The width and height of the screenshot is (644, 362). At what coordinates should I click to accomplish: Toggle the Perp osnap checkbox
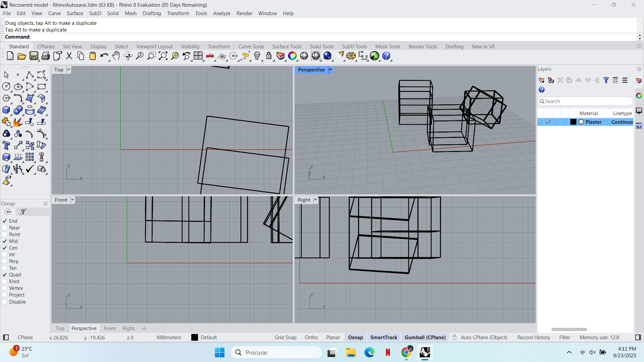click(5, 261)
